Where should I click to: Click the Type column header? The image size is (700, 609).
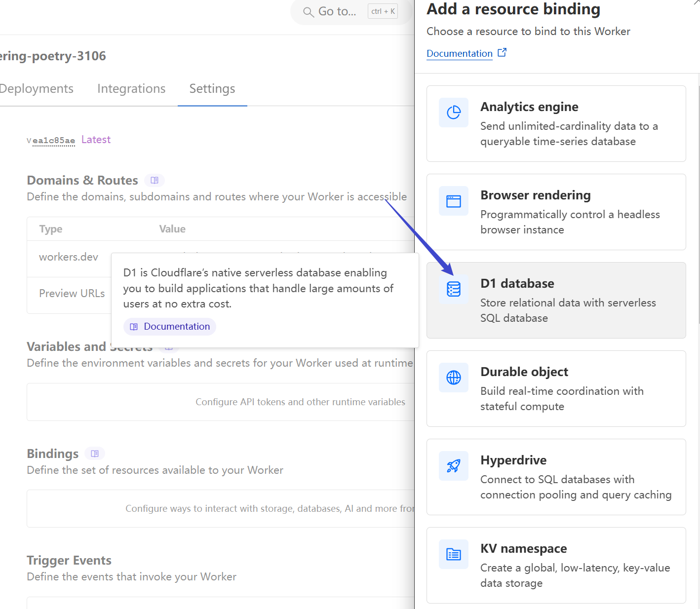pyautogui.click(x=51, y=229)
